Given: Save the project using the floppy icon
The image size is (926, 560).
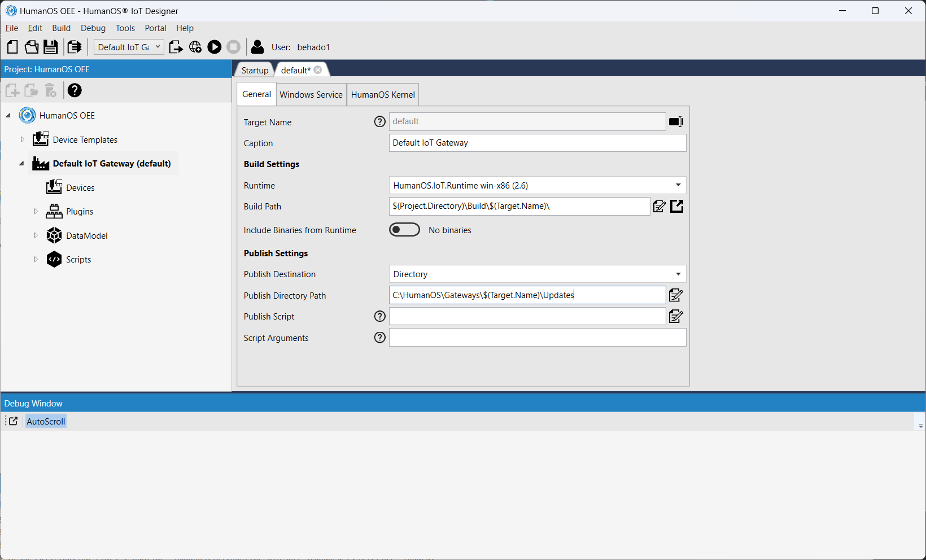Looking at the screenshot, I should click(x=51, y=47).
